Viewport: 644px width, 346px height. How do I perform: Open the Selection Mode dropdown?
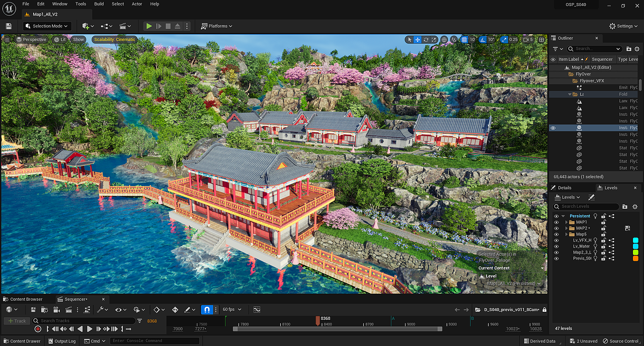46,26
